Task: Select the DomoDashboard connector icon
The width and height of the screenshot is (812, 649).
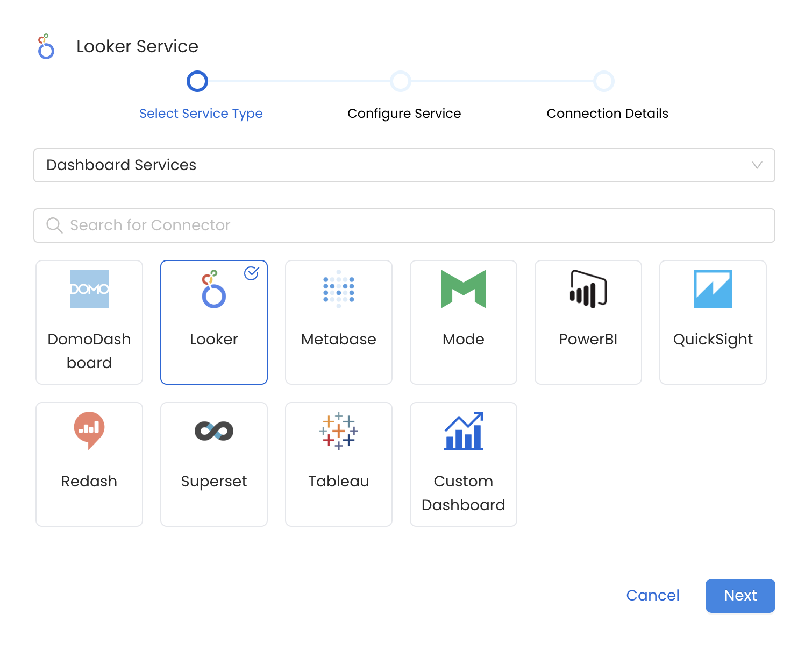Action: [89, 289]
